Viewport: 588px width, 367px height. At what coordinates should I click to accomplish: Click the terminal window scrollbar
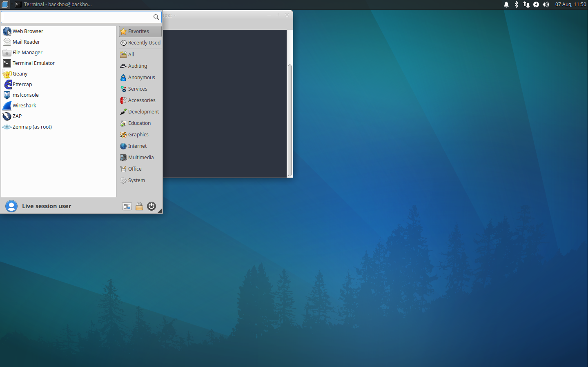pos(290,120)
